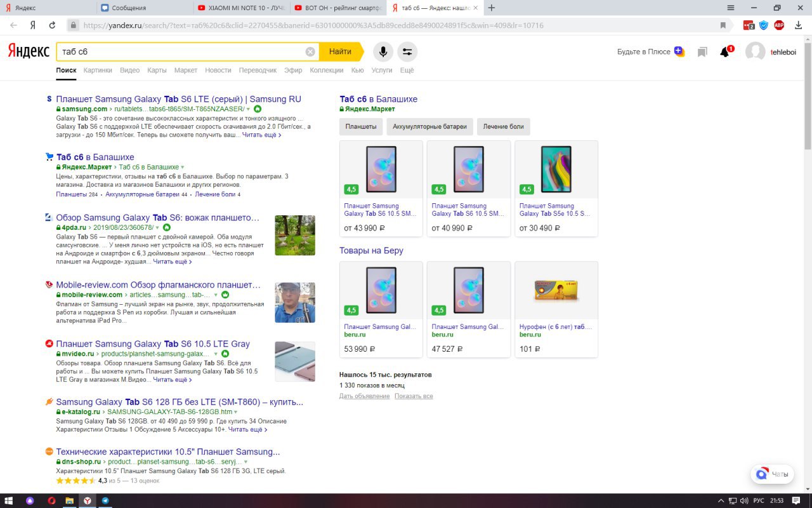The height and width of the screenshot is (508, 812).
Task: Switch to Видео search tab
Action: tap(129, 70)
